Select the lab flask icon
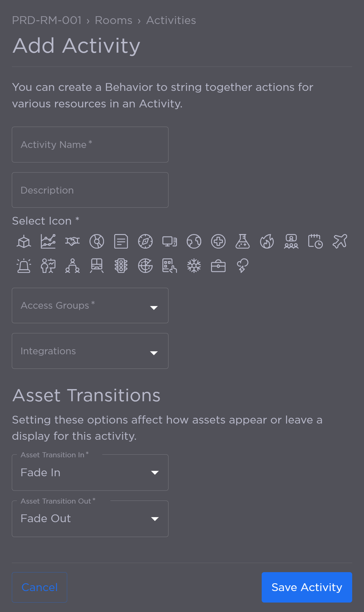364x612 pixels. (x=242, y=241)
